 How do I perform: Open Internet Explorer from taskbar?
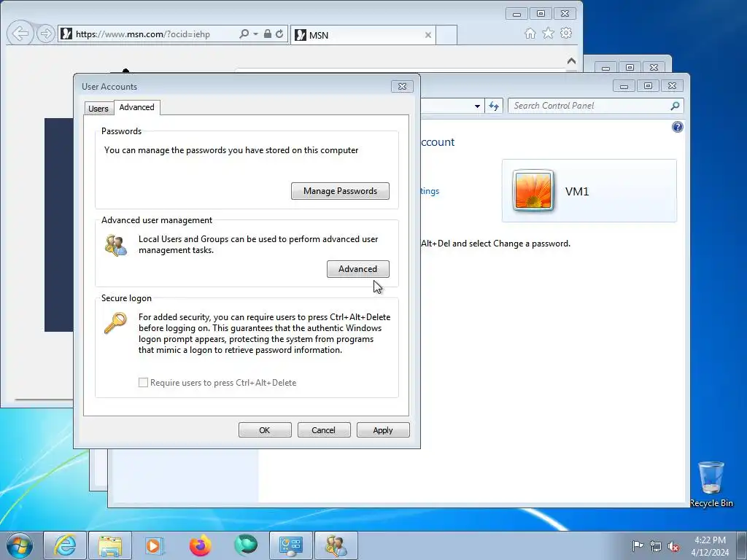[65, 545]
